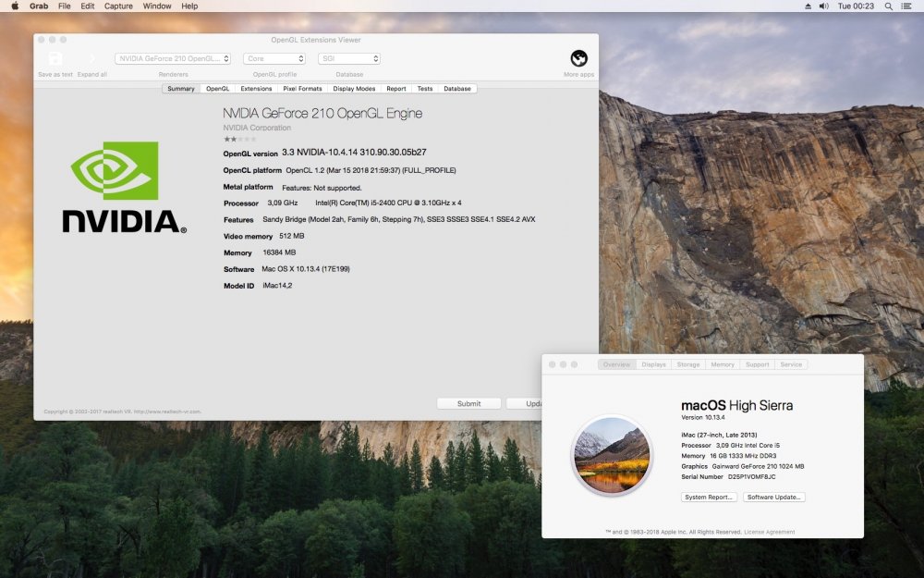Click the High Sierra circular icon

pyautogui.click(x=612, y=455)
